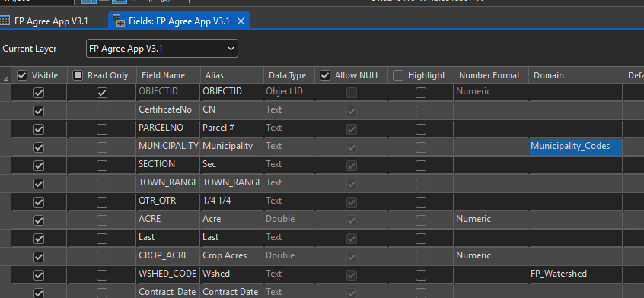Screen dimensions: 644x298
Task: Toggle Highlight for the PARCELNO row
Action: coord(420,129)
